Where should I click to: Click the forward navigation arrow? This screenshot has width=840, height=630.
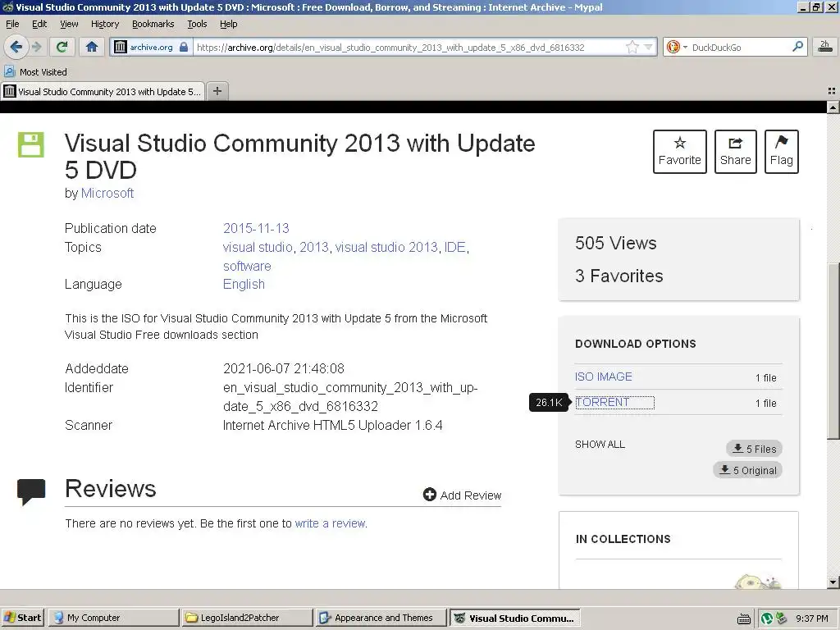pos(36,47)
